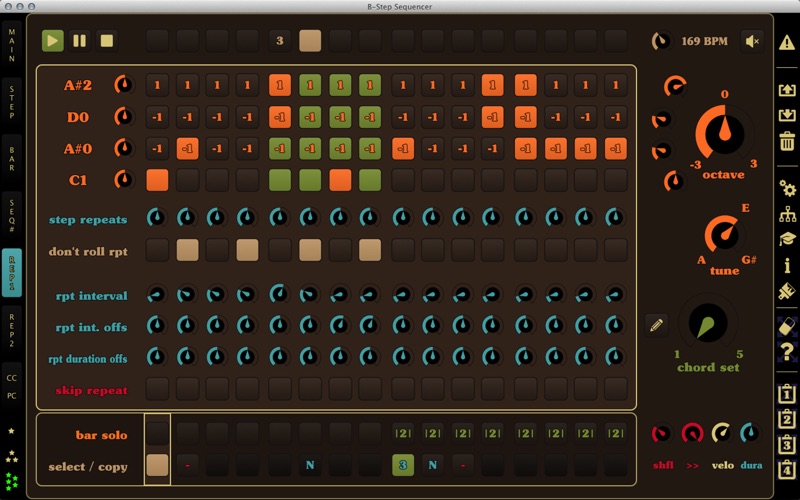
Task: Click first |2| bar solo cell
Action: (x=403, y=434)
